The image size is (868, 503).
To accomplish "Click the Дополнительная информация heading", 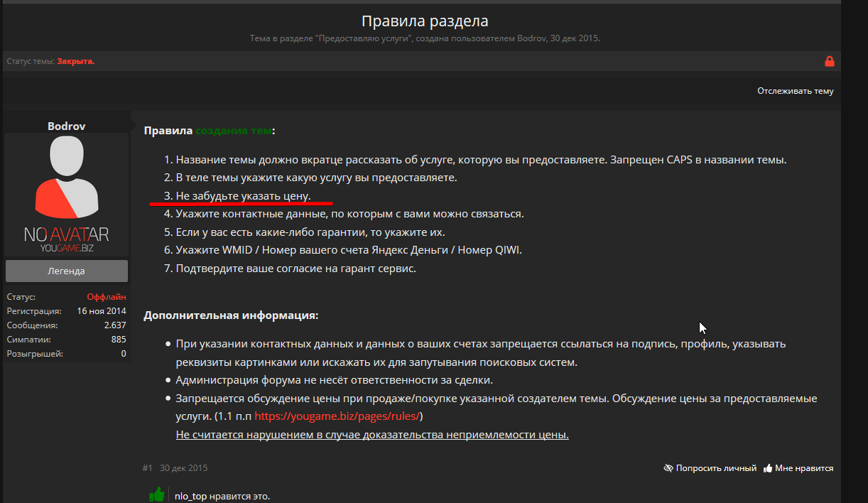I will pyautogui.click(x=231, y=315).
